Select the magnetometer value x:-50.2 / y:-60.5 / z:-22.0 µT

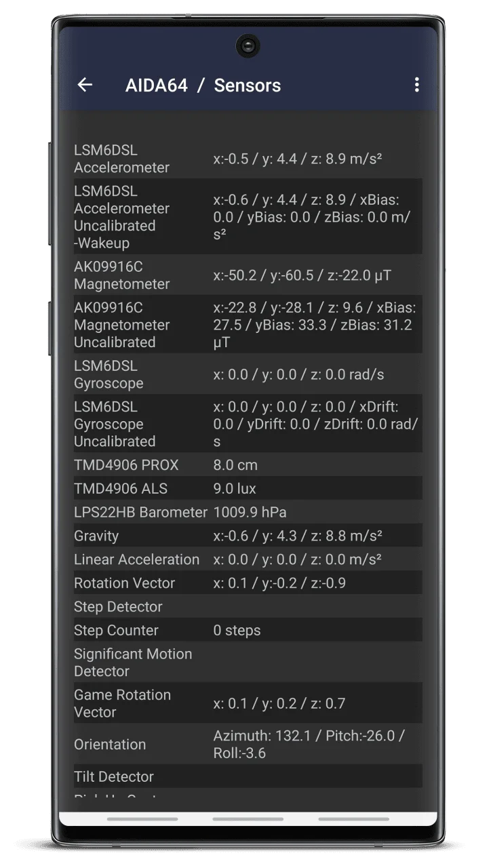pyautogui.click(x=302, y=275)
